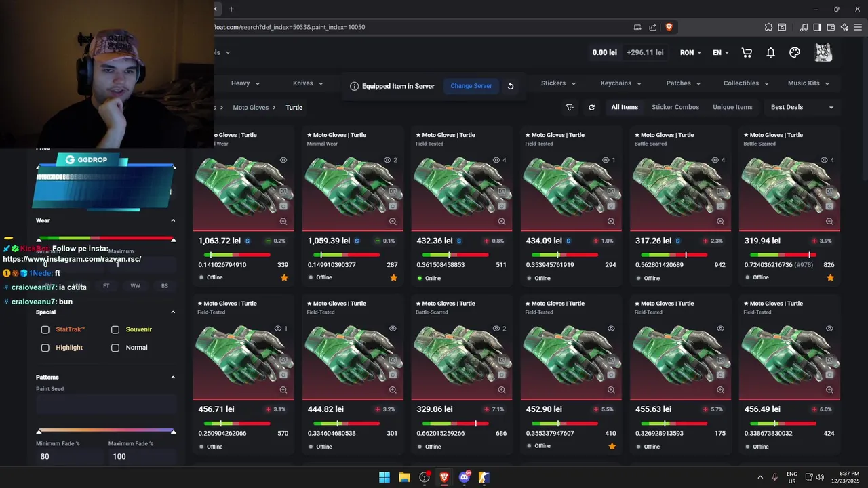Collapse the Wear filter section
This screenshot has width=868, height=488.
(x=173, y=220)
